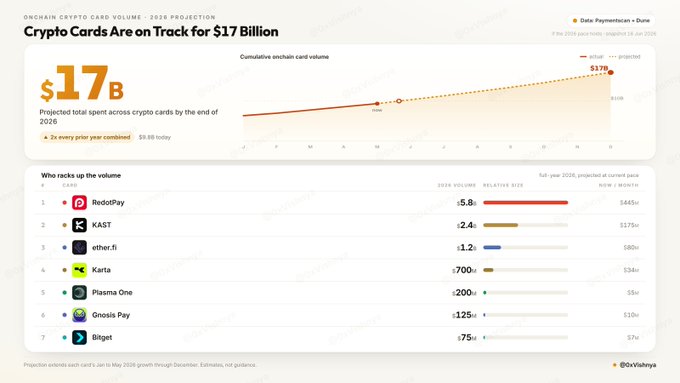Click the RedotPay relative size bar
680x383 pixels.
(x=526, y=203)
